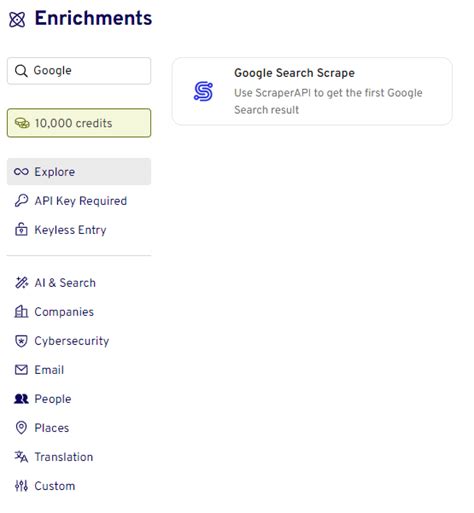Click the coins icon beside 10,000 credits

(x=22, y=123)
